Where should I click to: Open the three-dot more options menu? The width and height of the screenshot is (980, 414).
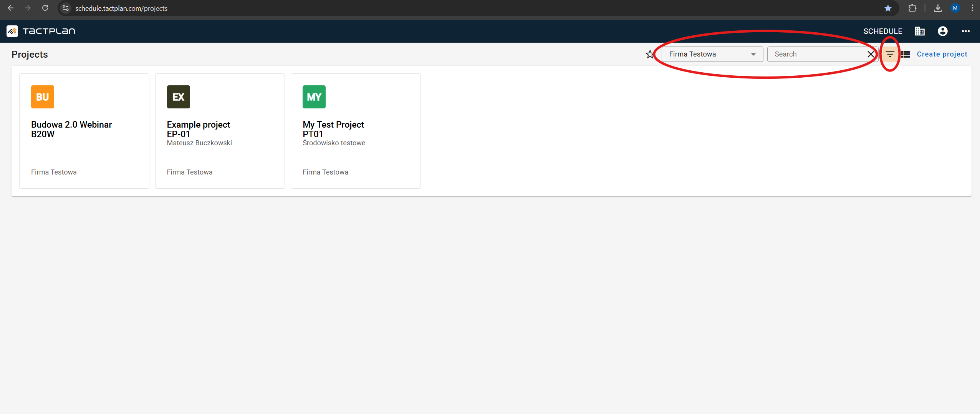(x=965, y=31)
